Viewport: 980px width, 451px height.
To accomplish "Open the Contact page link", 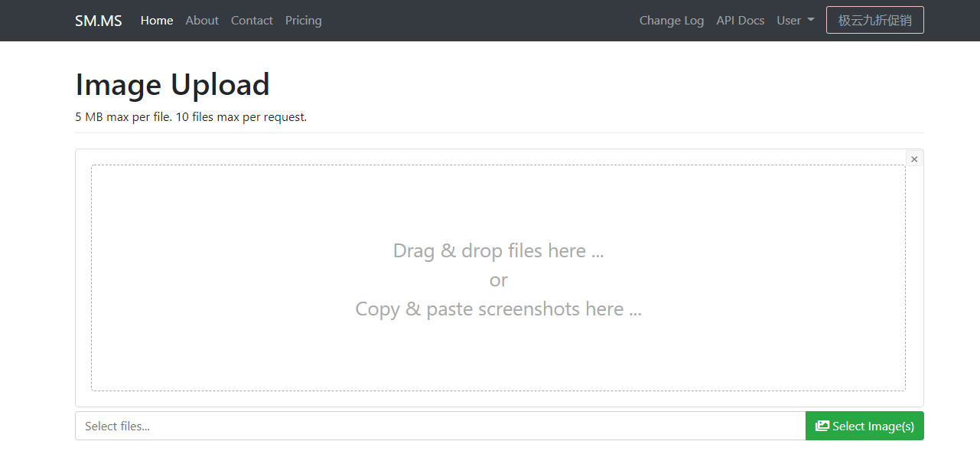I will coord(252,21).
